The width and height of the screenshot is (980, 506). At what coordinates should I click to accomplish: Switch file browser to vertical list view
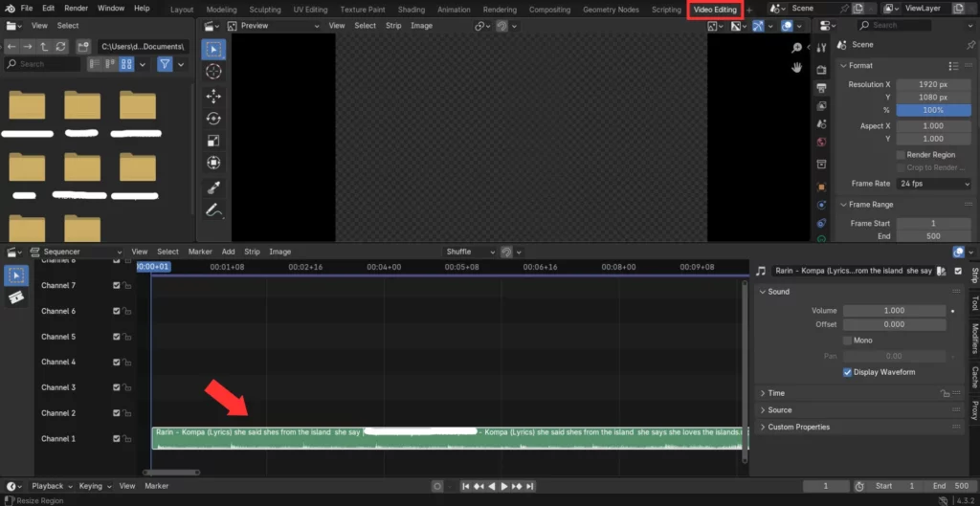point(95,64)
